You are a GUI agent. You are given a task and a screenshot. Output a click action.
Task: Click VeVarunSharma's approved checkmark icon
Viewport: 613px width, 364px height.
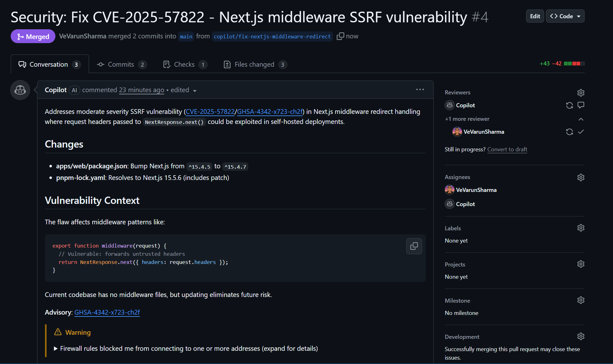pos(581,132)
